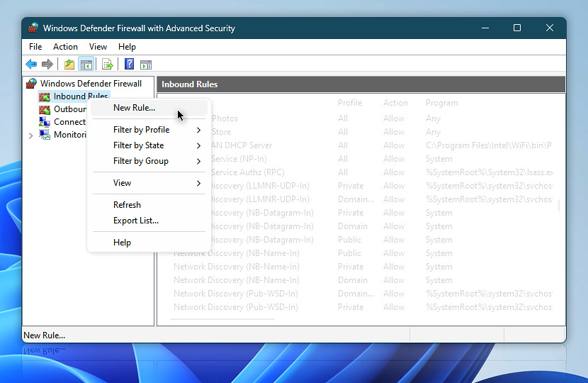Click the Inbound Rules tree icon
The width and height of the screenshot is (588, 383).
(x=45, y=97)
